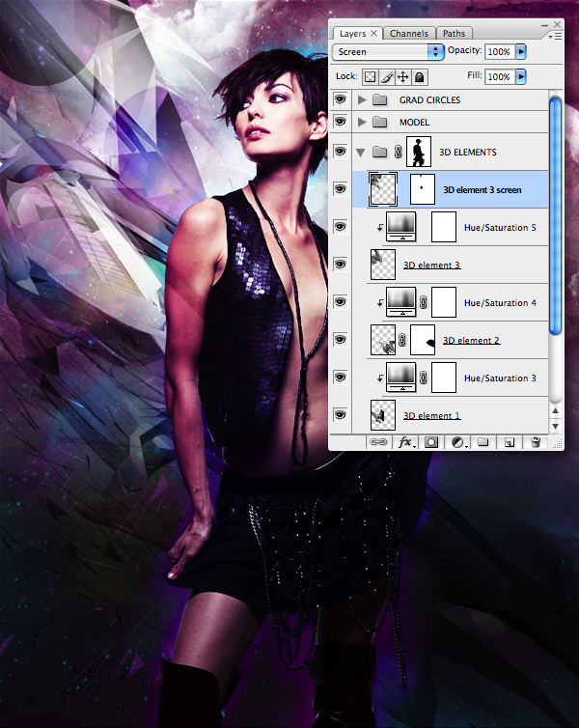The width and height of the screenshot is (579, 728).
Task: Toggle Hue/Saturation 5 visibility eye
Action: (340, 227)
